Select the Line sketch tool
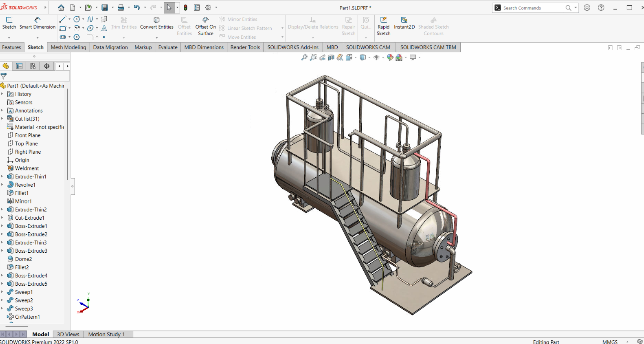This screenshot has height=344, width=644. [x=63, y=19]
